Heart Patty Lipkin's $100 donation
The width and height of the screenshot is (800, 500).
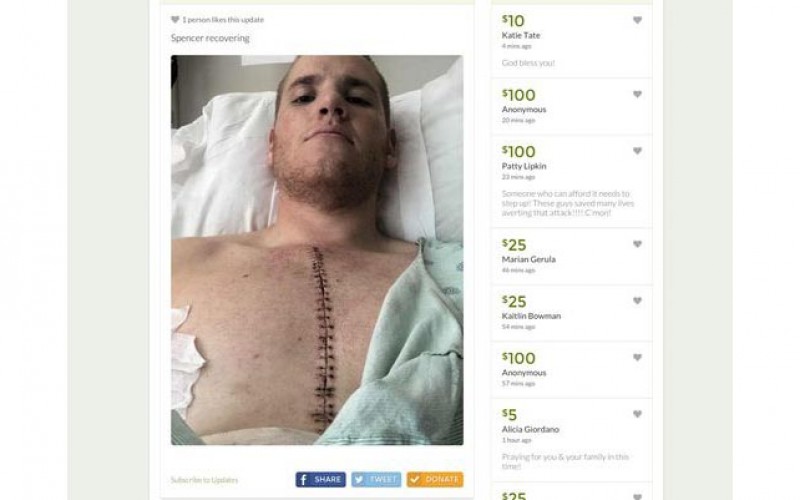(637, 151)
